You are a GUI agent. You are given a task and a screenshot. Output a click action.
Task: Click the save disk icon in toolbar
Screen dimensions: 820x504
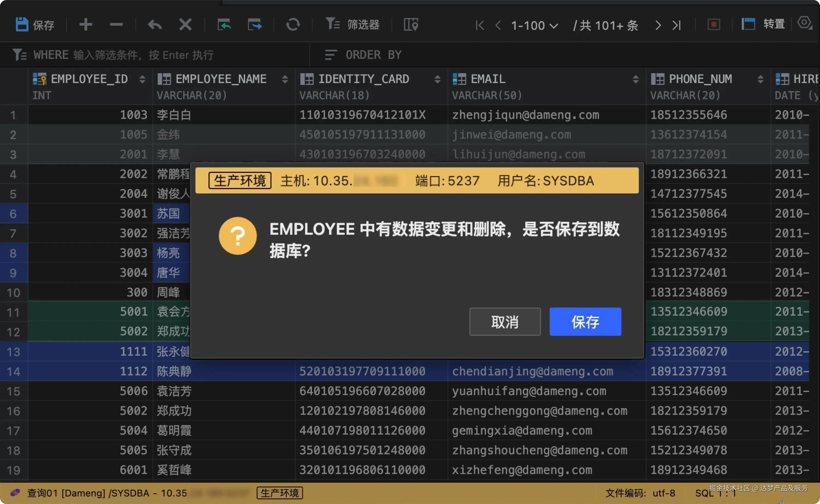(22, 25)
